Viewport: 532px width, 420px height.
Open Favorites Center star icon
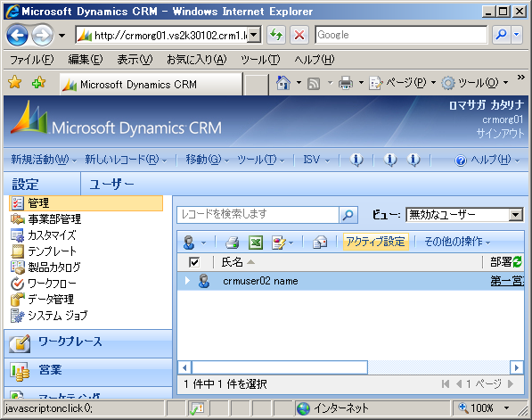tap(14, 83)
